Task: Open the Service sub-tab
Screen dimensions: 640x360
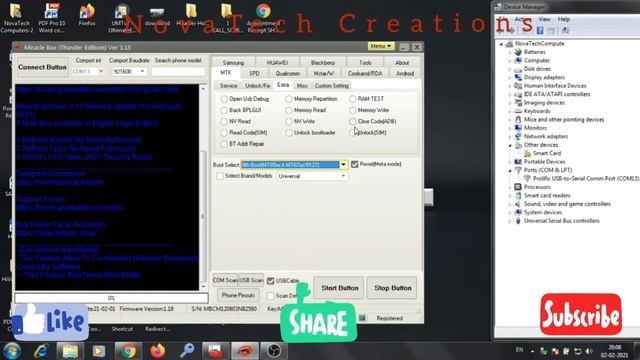Action: [228, 86]
